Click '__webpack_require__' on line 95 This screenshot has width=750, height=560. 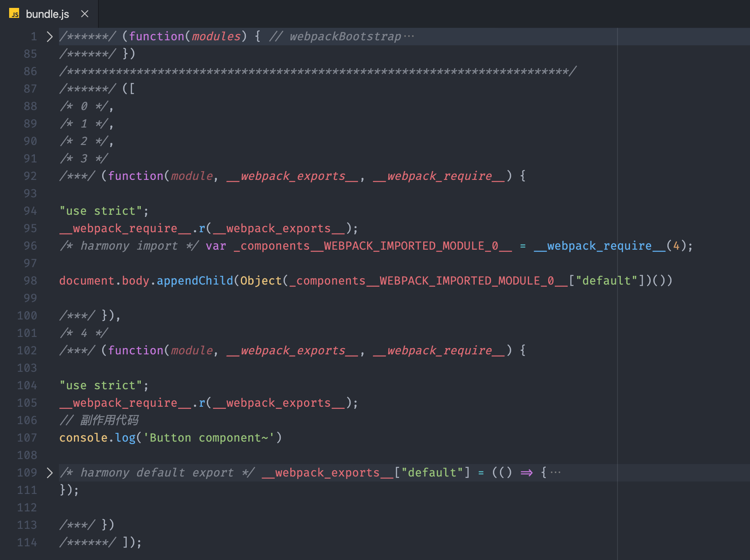[125, 228]
